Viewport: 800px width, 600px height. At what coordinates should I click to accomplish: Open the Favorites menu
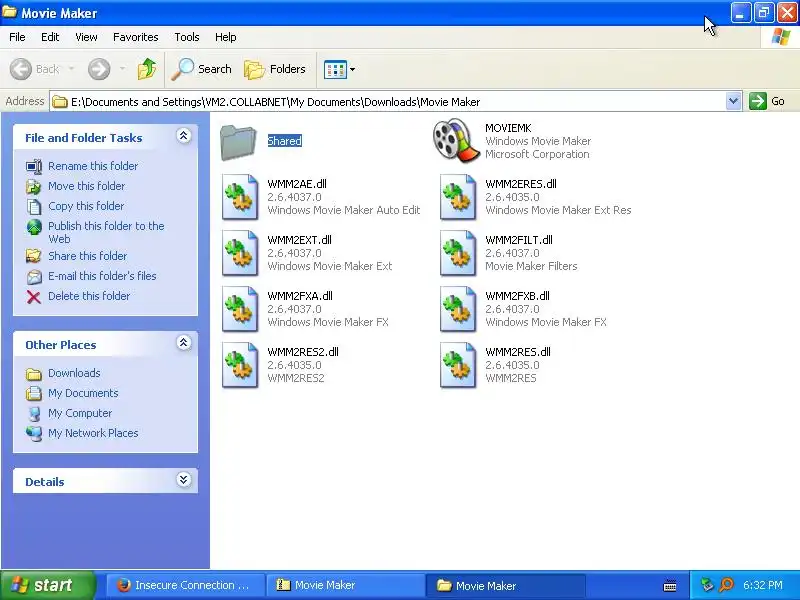point(136,37)
